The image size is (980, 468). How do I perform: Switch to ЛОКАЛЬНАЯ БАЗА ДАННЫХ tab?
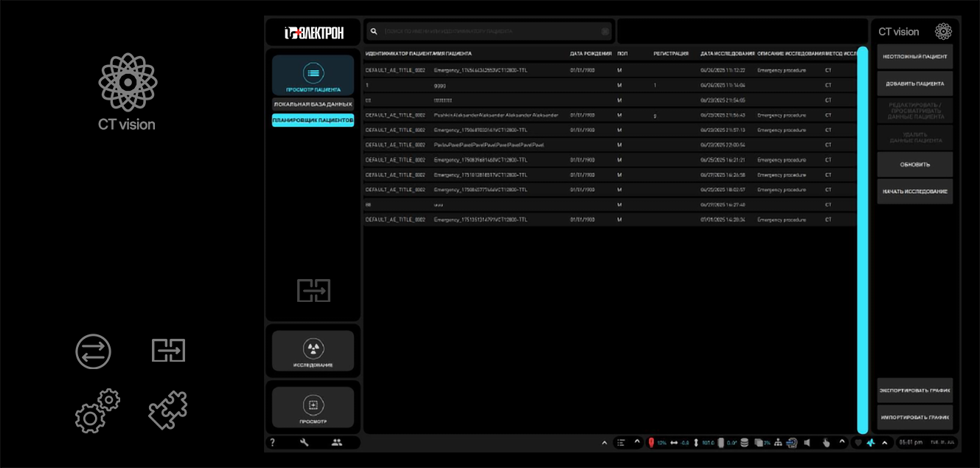[313, 105]
